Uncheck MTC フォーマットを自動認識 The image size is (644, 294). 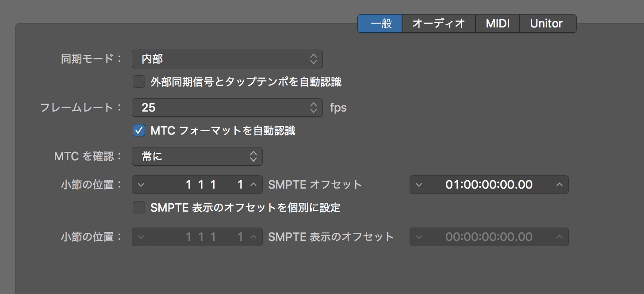click(x=139, y=131)
